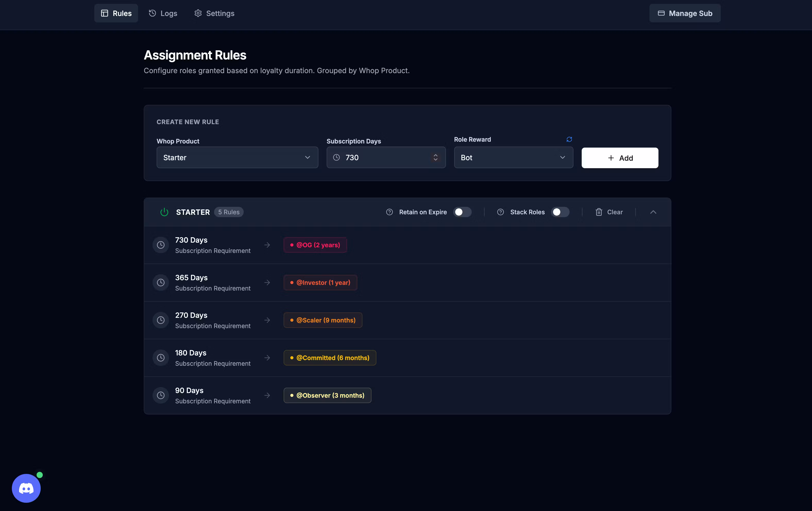
Task: Click the arrow icon on 365 Days row
Action: coord(267,283)
